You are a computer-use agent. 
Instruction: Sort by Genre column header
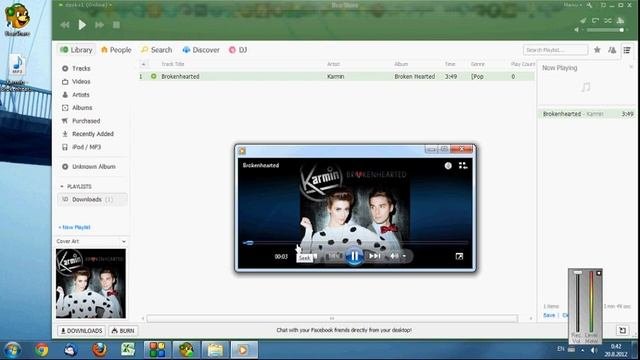(478, 64)
